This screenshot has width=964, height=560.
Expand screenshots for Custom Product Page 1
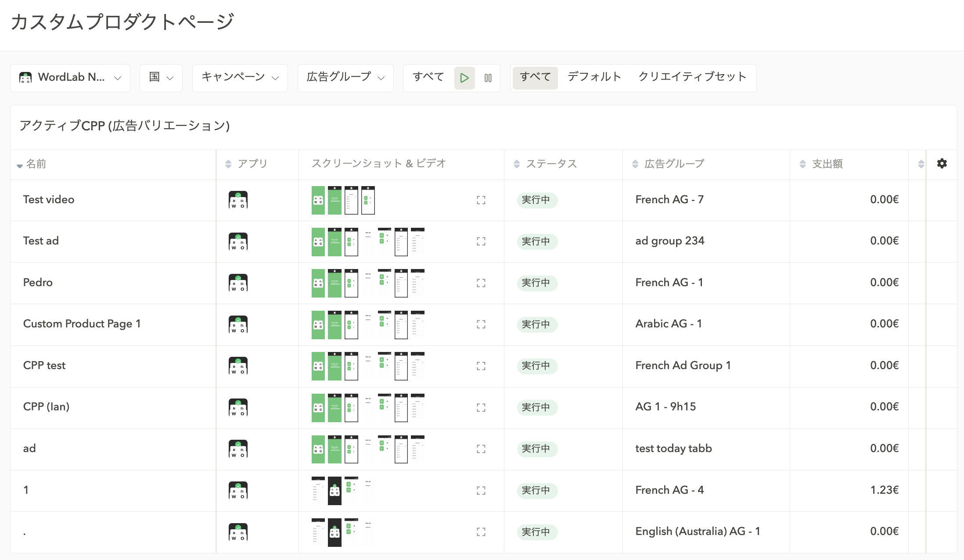(481, 324)
